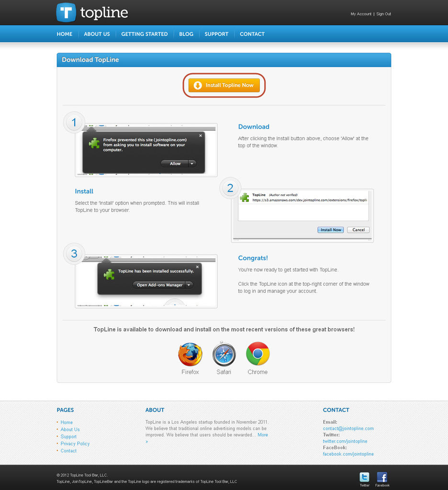Open the Support navigation item

(x=216, y=34)
